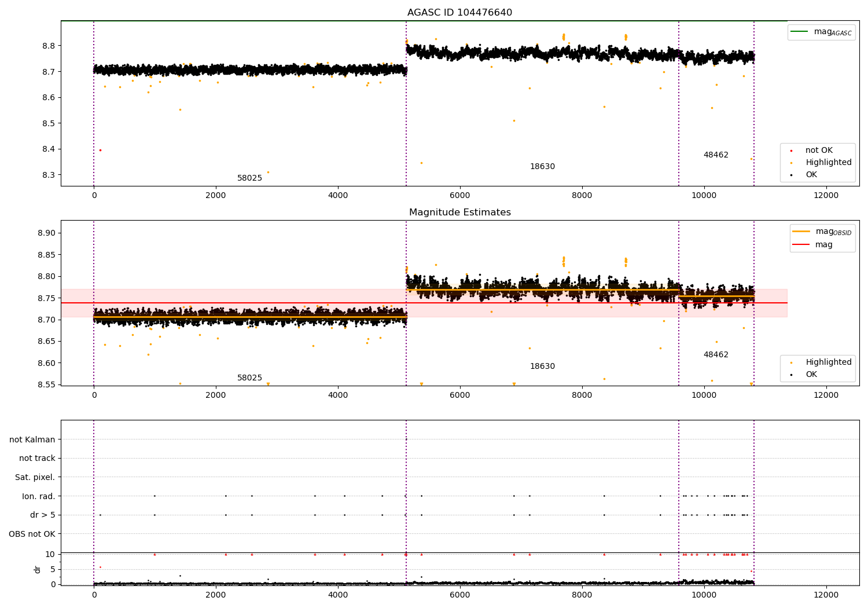Click the 5 tick on dr axis
The image size is (868, 608).
(53, 569)
